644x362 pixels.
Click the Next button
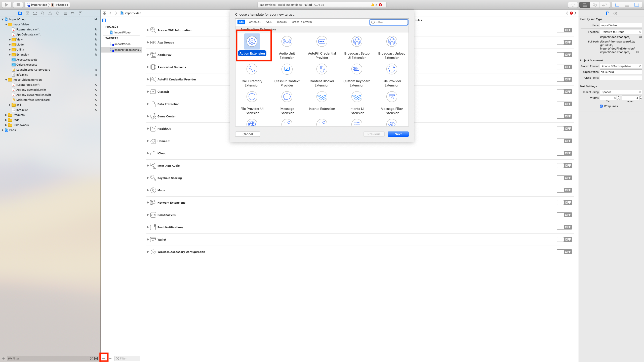pos(398,134)
